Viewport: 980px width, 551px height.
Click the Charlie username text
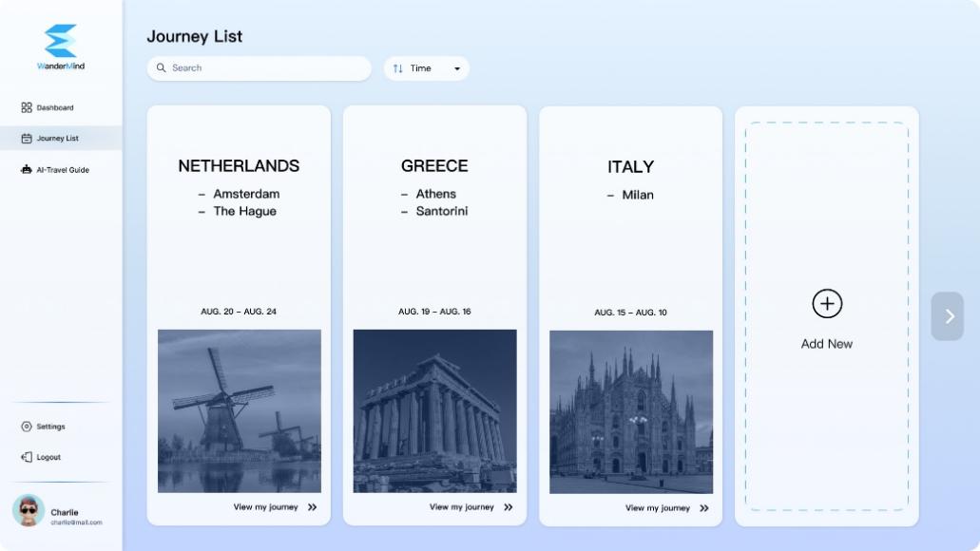click(x=65, y=512)
